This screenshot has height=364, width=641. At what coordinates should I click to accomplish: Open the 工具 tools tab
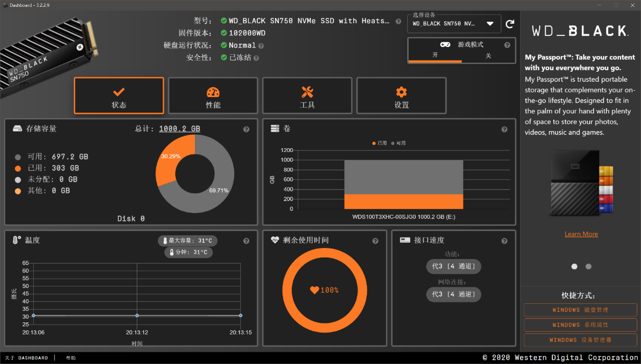[307, 96]
